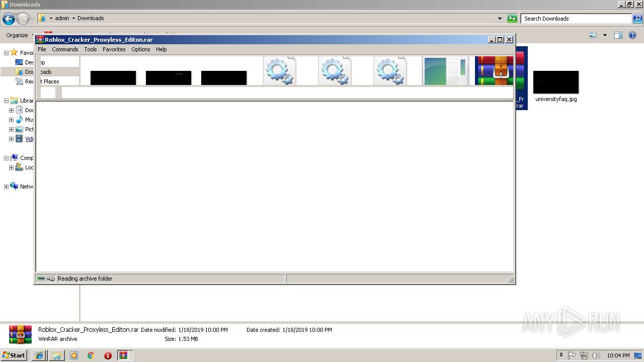The width and height of the screenshot is (644, 362).
Task: Click the Network icon in navigation pane
Action: coord(14,187)
